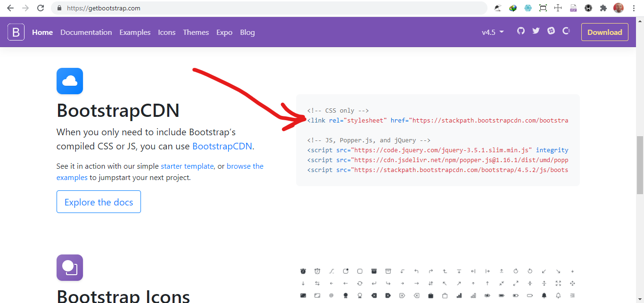The width and height of the screenshot is (644, 303).
Task: Select the filled archive box icon
Action: 374,271
